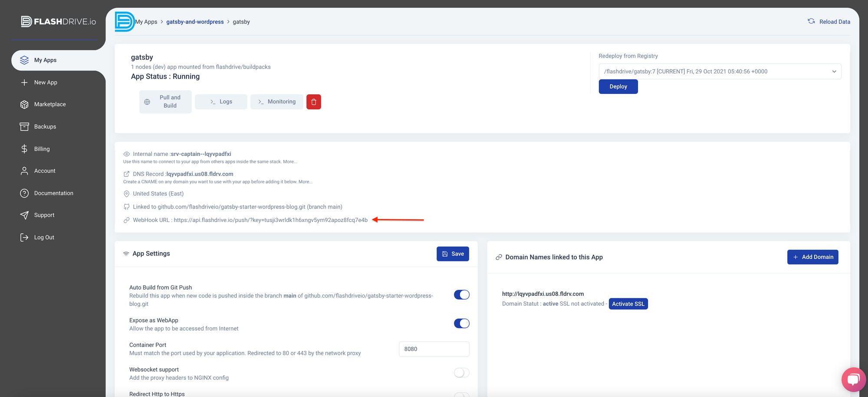
Task: Click the dollar sign icon beside Billing
Action: (24, 149)
